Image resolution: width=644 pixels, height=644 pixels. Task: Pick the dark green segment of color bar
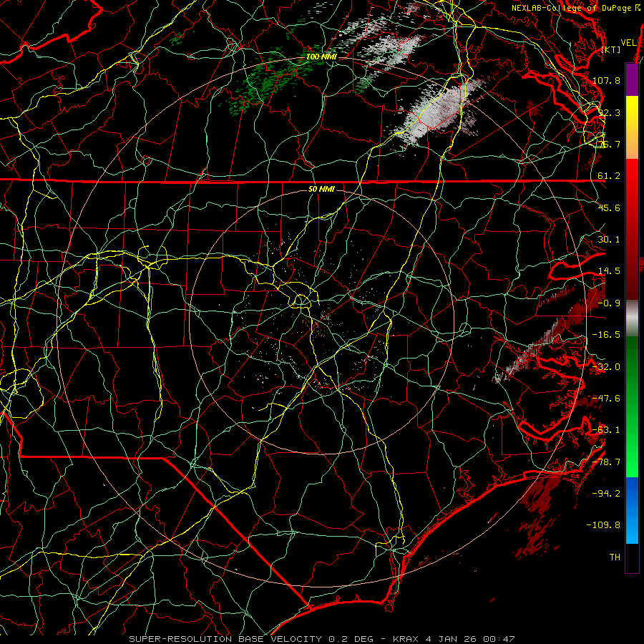[632, 370]
